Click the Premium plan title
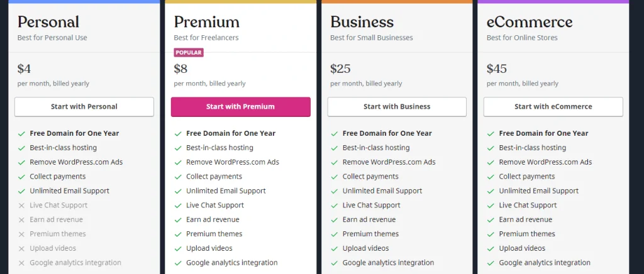Image resolution: width=644 pixels, height=274 pixels. [206, 23]
